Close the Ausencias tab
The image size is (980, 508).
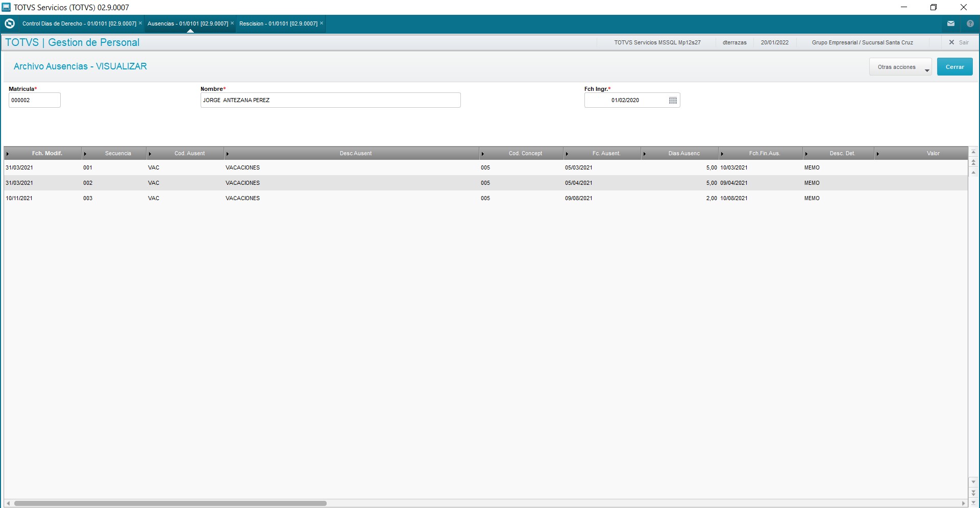coord(232,23)
